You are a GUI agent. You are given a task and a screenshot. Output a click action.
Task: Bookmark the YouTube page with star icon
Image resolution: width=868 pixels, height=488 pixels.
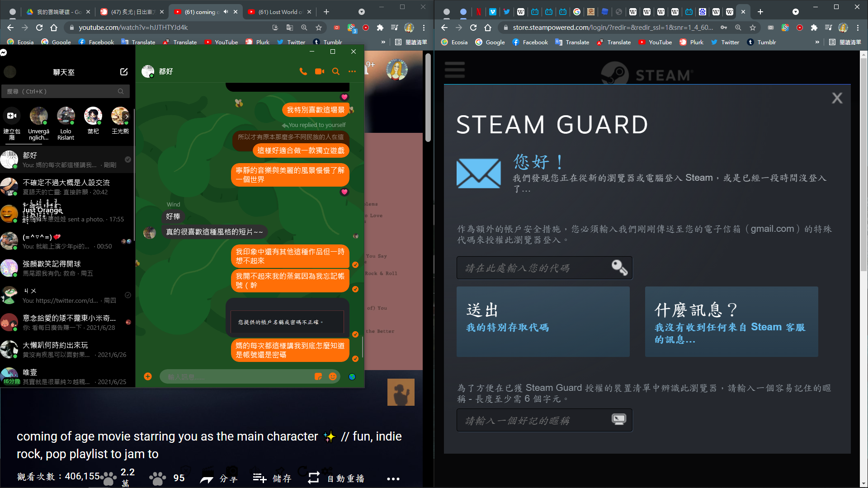tap(319, 28)
